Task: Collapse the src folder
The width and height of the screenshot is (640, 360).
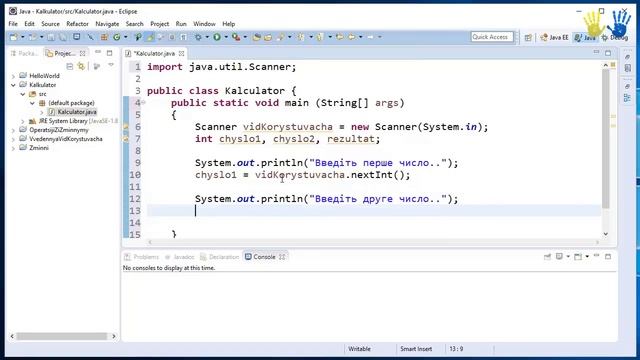Action: tap(23, 94)
